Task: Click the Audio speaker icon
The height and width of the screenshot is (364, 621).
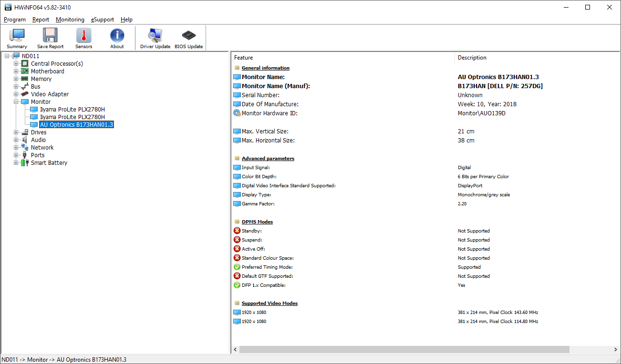Action: pos(24,140)
